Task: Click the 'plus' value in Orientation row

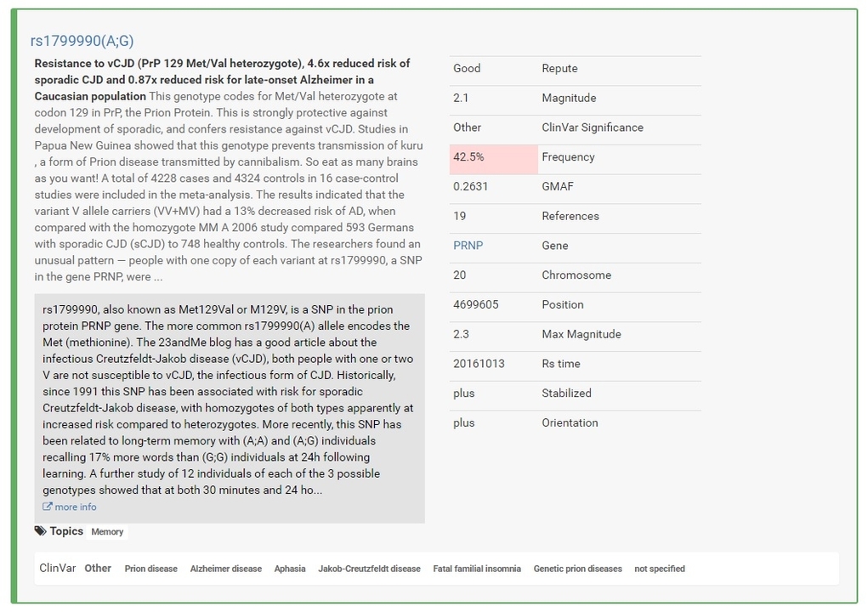Action: pos(464,422)
